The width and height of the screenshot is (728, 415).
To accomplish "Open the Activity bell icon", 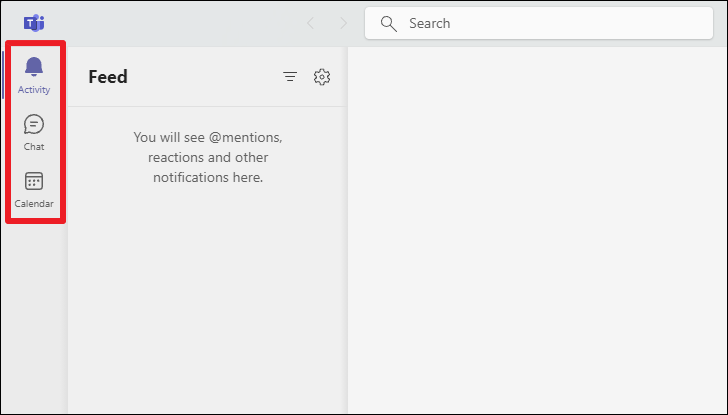I will click(34, 66).
